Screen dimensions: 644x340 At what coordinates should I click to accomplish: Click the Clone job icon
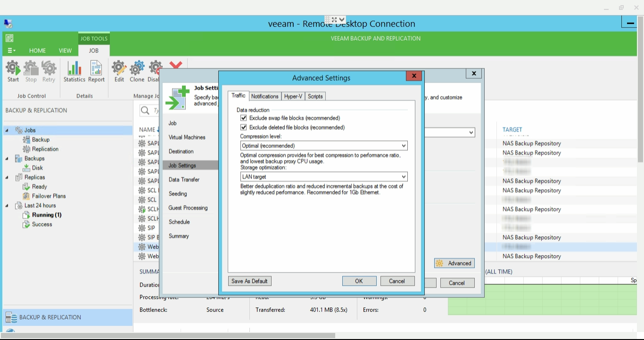(x=137, y=68)
